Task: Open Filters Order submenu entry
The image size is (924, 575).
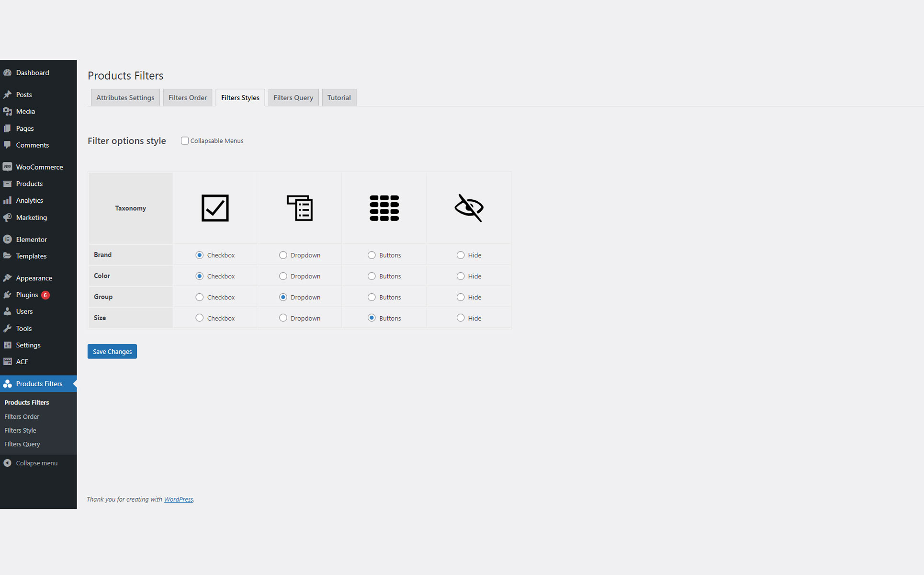Action: coord(22,416)
